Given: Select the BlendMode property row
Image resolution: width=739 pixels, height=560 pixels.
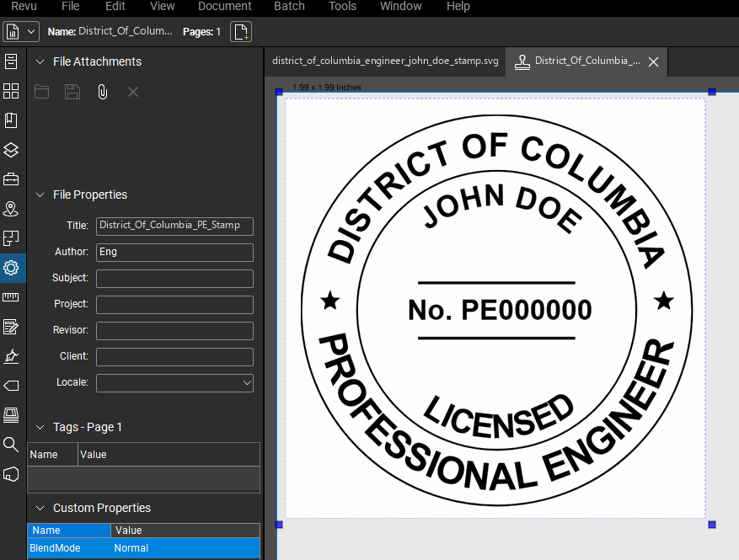Looking at the screenshot, I should coord(144,548).
